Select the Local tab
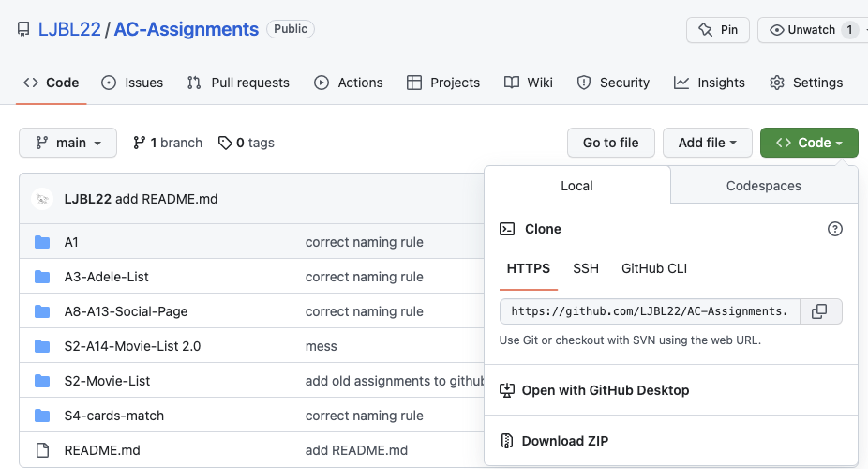This screenshot has height=469, width=868. tap(576, 186)
